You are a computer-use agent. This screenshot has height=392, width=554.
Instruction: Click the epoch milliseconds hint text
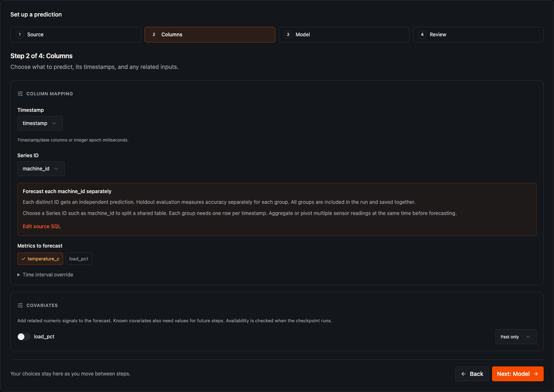(x=73, y=140)
